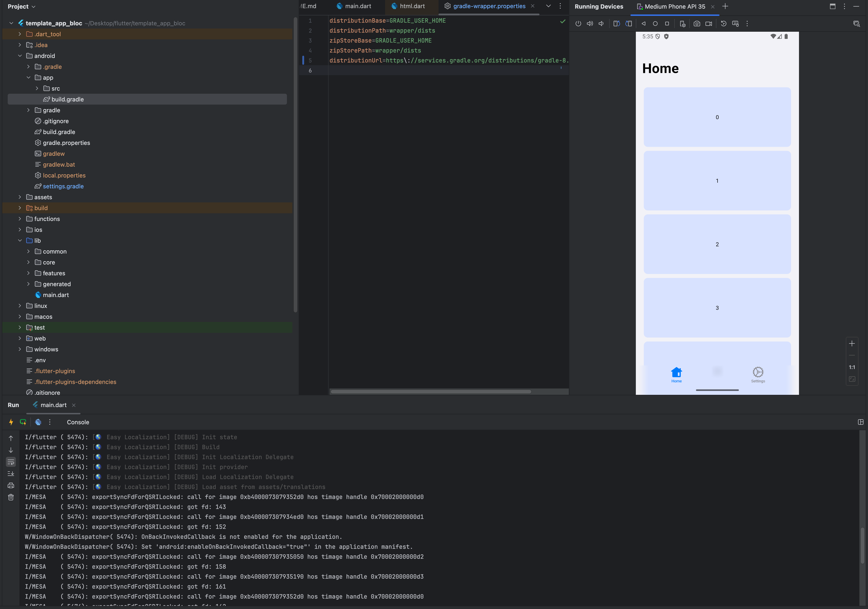Open editor tabs overflow dropdown
The width and height of the screenshot is (868, 609).
click(x=548, y=6)
